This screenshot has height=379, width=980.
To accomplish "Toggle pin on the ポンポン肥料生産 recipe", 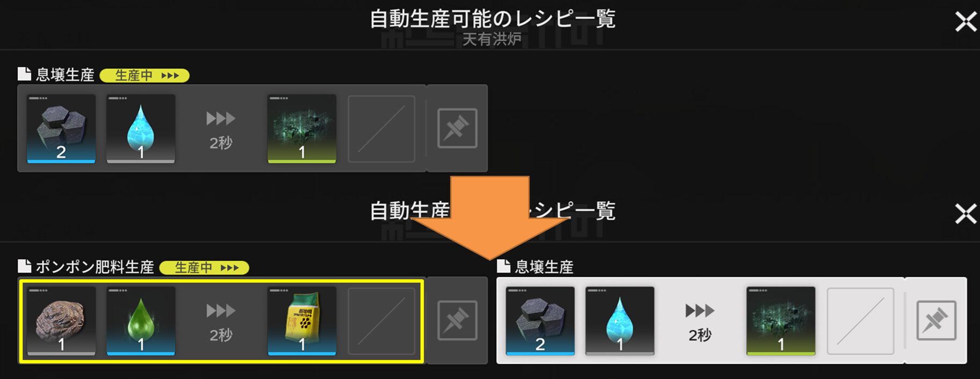I will click(x=457, y=320).
